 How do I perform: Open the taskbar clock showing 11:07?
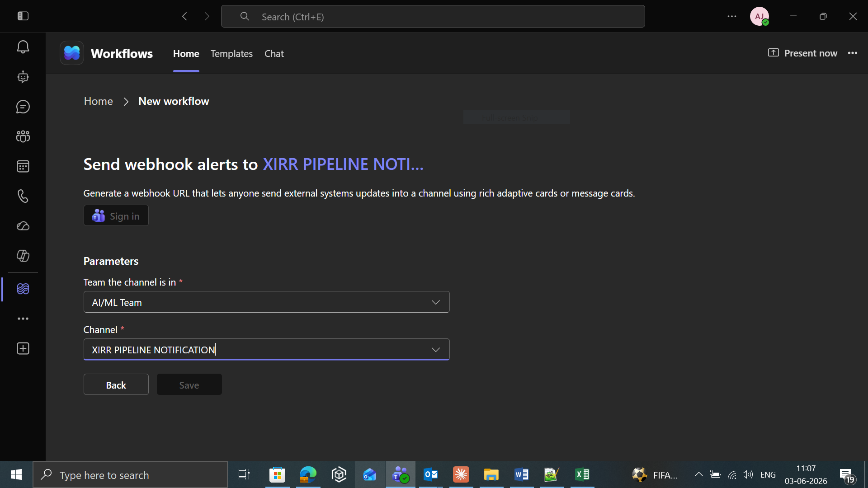click(x=806, y=475)
